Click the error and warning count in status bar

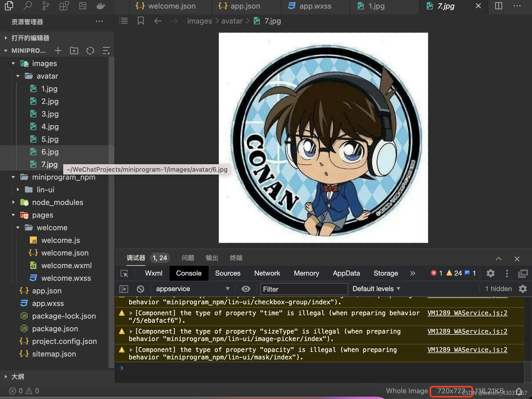click(x=24, y=391)
